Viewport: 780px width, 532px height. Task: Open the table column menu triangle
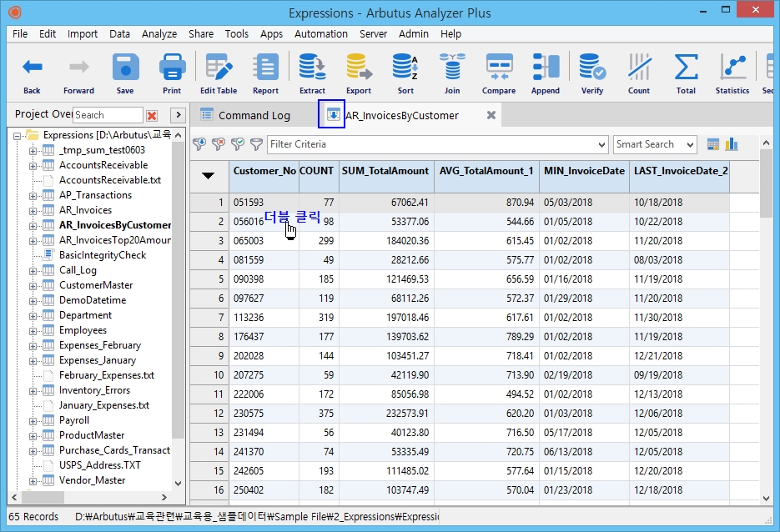click(208, 175)
